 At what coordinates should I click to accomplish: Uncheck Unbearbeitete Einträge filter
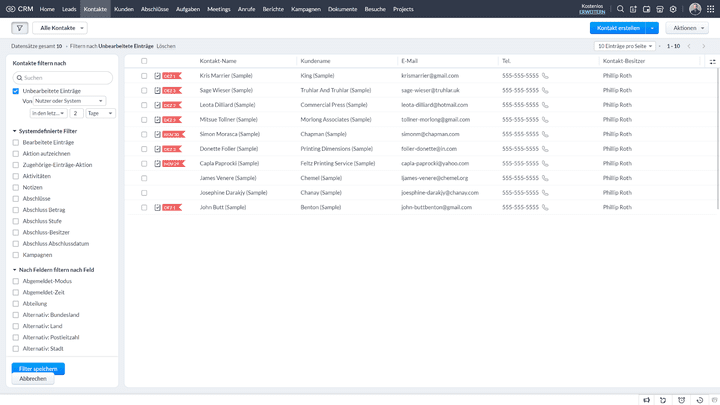16,91
